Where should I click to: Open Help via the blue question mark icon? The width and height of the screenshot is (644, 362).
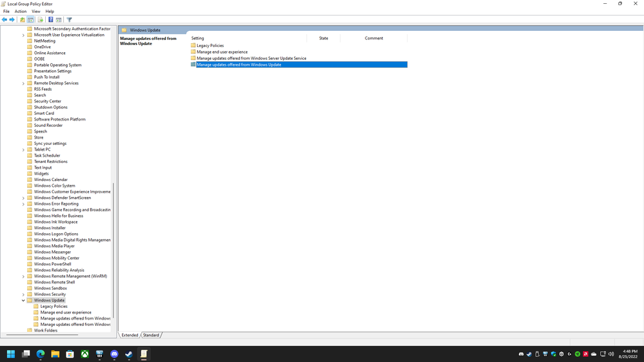click(50, 20)
